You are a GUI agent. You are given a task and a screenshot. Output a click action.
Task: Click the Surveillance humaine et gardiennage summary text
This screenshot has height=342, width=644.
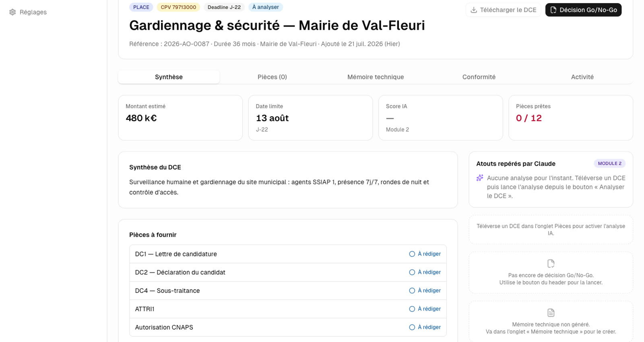coord(279,187)
